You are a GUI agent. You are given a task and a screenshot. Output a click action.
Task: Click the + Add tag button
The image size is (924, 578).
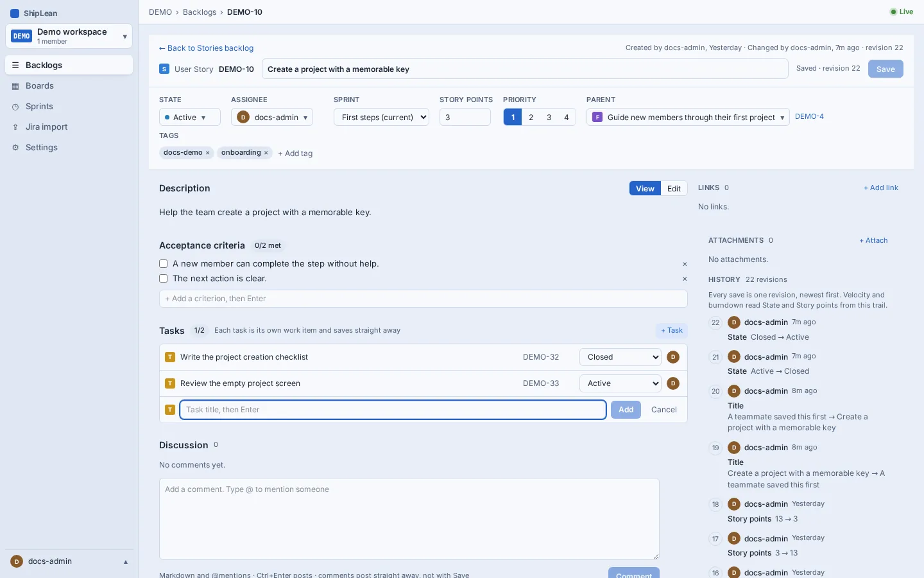(x=295, y=153)
